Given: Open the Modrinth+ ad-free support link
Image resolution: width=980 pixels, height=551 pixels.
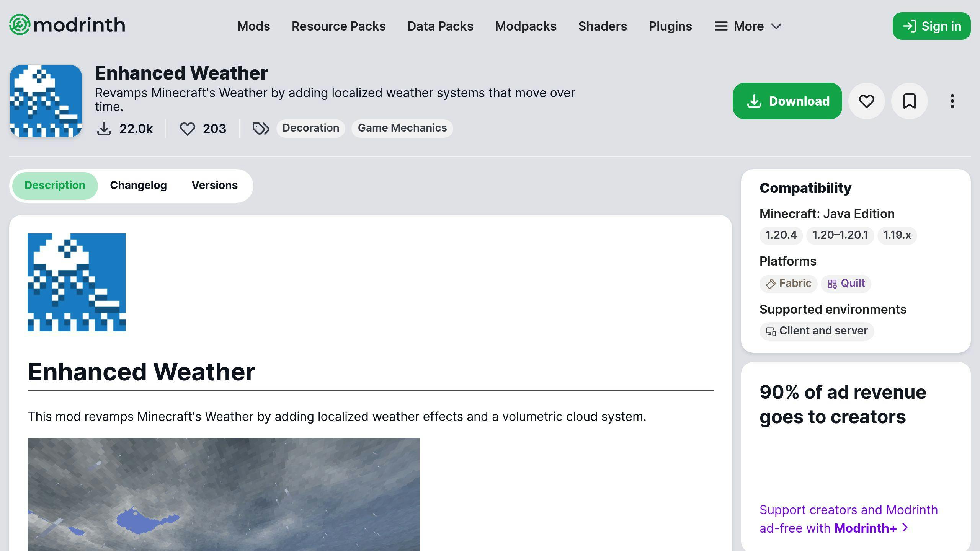Looking at the screenshot, I should (x=849, y=519).
